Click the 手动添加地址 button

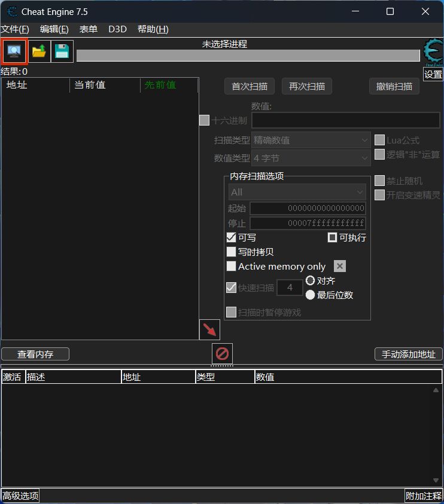(409, 354)
